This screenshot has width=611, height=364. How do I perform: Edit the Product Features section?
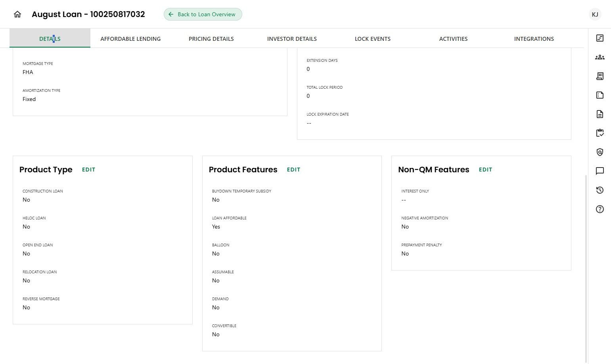[x=293, y=170]
